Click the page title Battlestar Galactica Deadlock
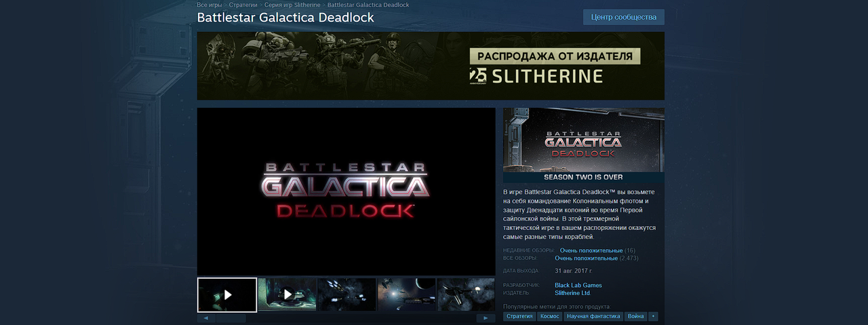The width and height of the screenshot is (868, 325). pyautogui.click(x=285, y=18)
